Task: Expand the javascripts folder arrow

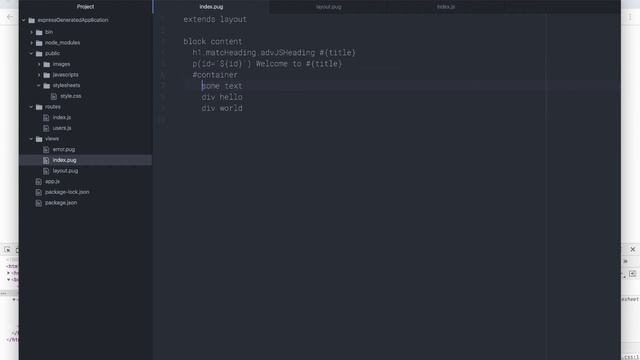Action: (39, 75)
